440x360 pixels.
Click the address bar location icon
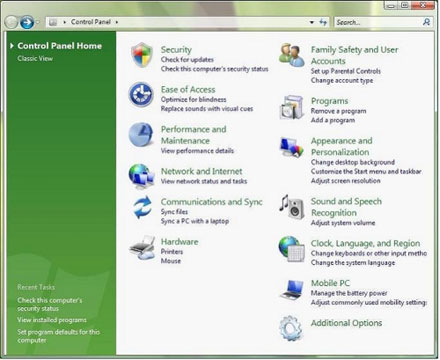coord(53,22)
